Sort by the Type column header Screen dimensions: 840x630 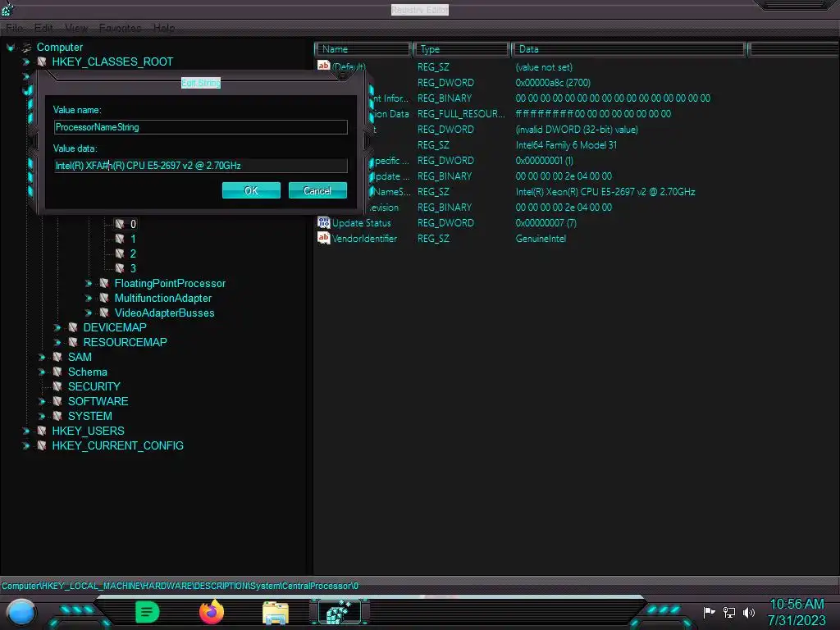pyautogui.click(x=461, y=49)
